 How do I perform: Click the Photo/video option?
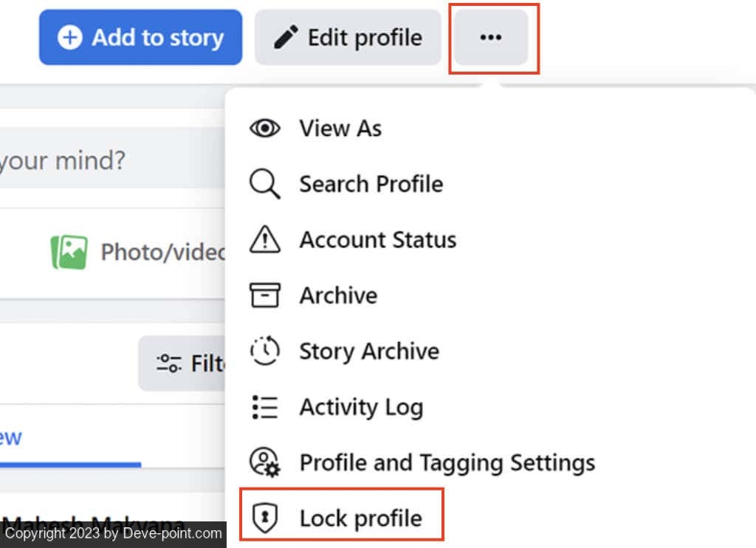click(137, 252)
